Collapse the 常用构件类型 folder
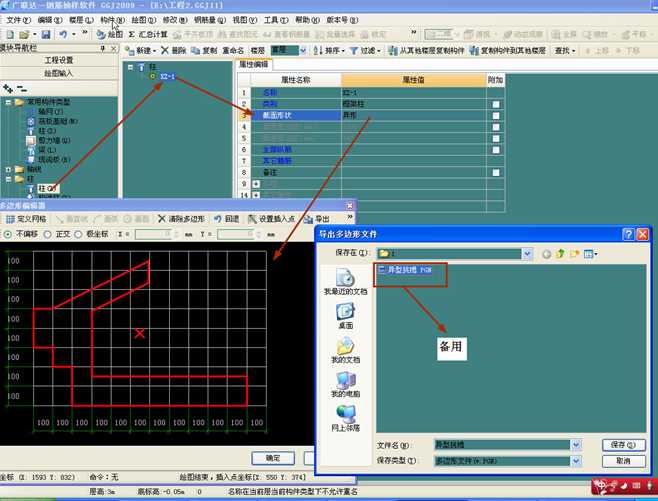This screenshot has width=658, height=501. 8,102
